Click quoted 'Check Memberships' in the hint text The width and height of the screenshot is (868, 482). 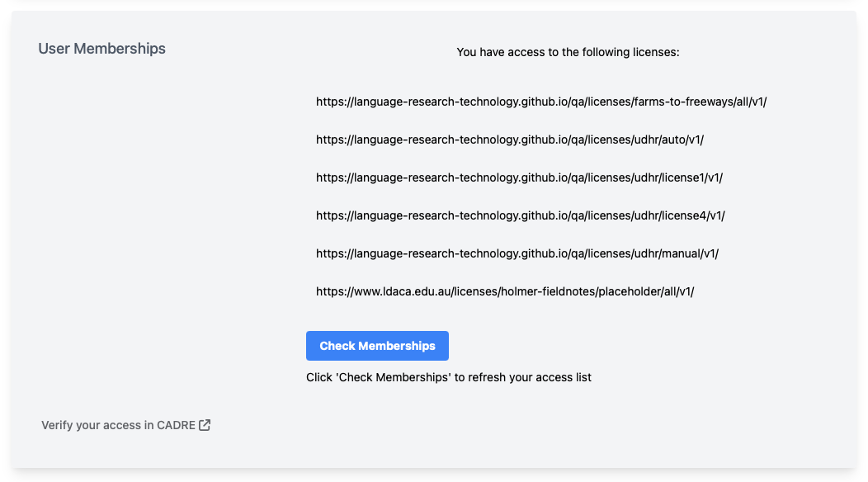(x=393, y=377)
